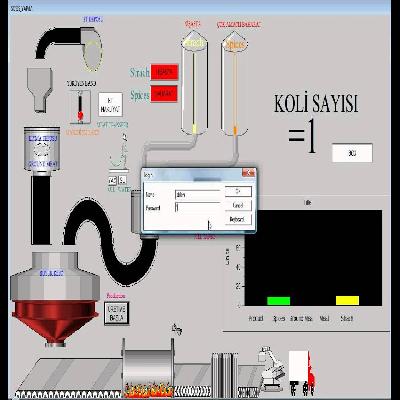Click the Starch axis label under chart

pyautogui.click(x=347, y=318)
